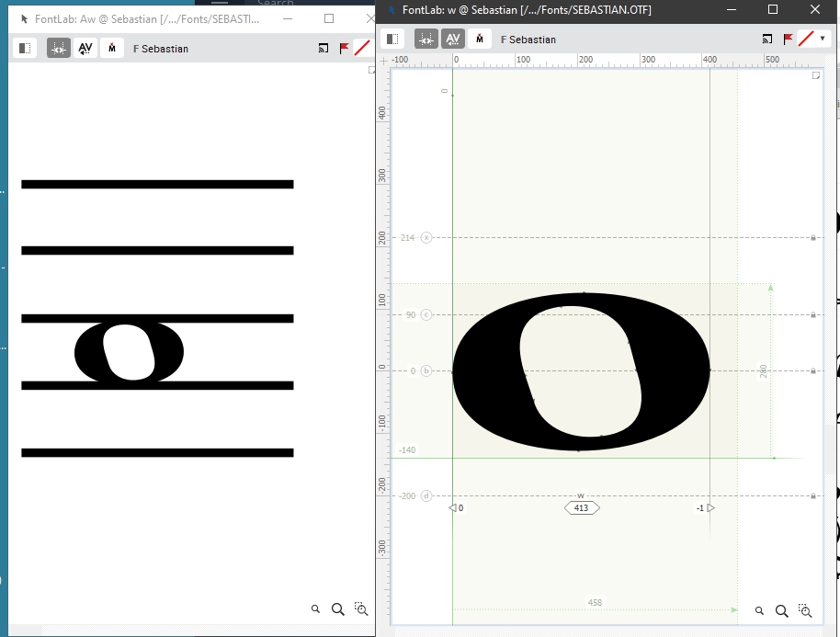The image size is (840, 637).
Task: Click zoom-to-selection icon in w window
Action: click(805, 610)
